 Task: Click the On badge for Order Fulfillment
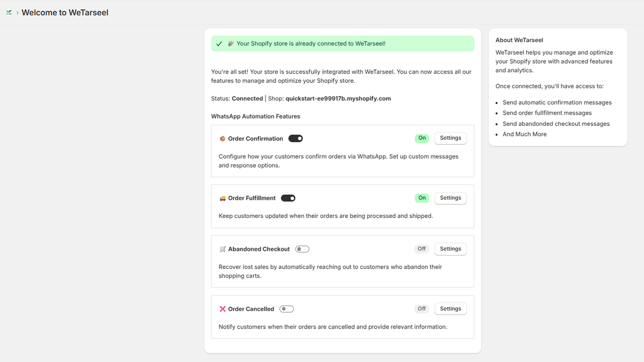(422, 198)
